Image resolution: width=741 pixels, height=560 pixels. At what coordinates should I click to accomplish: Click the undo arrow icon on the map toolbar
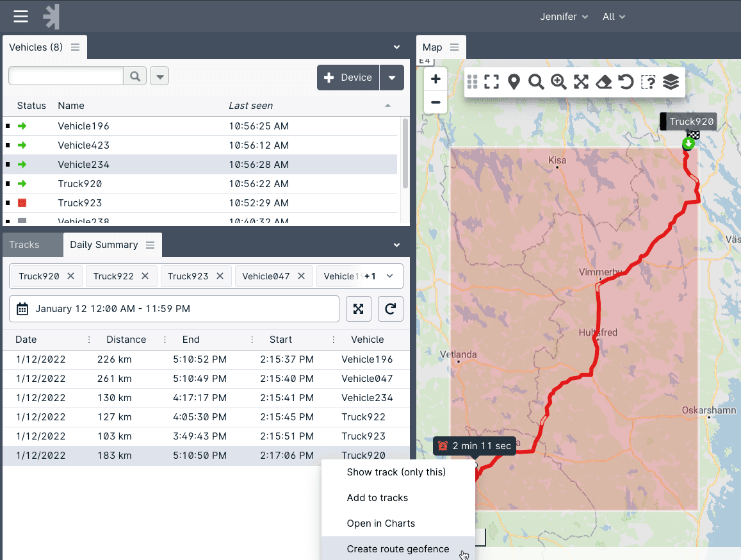click(626, 82)
